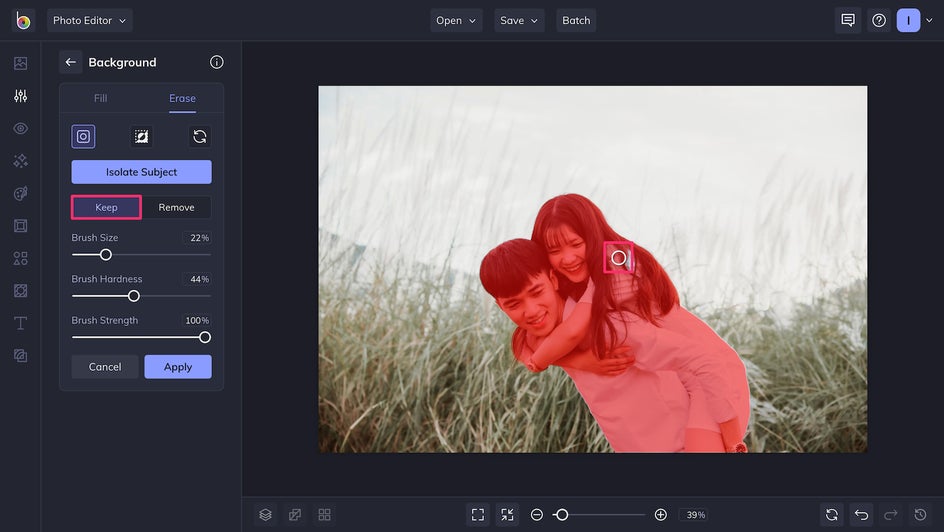The width and height of the screenshot is (944, 532).
Task: Switch to the Fill tab
Action: 100,98
